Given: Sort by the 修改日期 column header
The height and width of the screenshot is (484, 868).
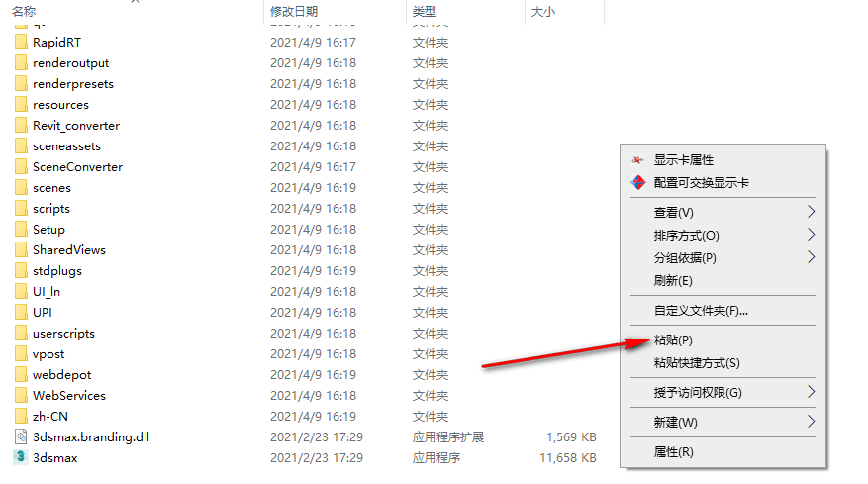Looking at the screenshot, I should 294,11.
